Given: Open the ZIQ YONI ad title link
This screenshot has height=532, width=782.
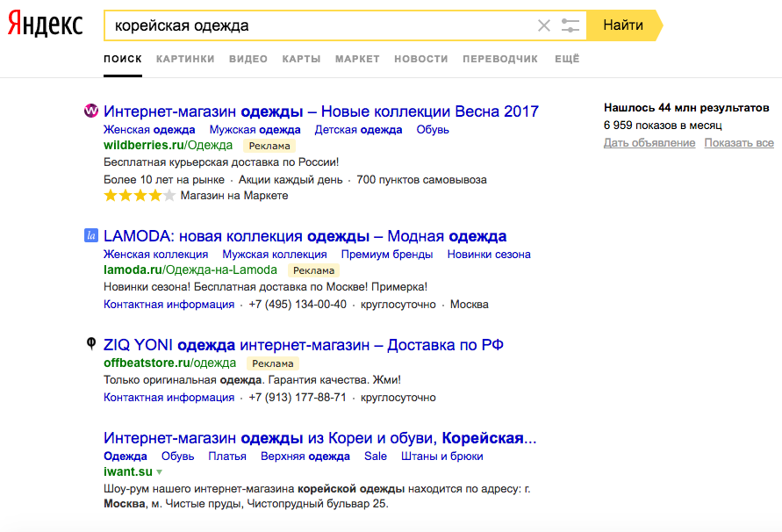Looking at the screenshot, I should pos(303,344).
